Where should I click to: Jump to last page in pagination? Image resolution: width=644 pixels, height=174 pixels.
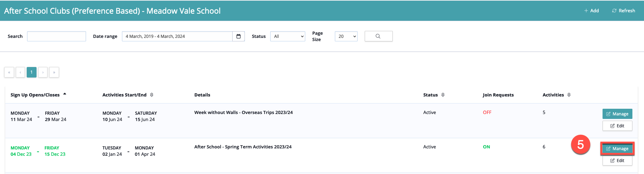coord(54,72)
